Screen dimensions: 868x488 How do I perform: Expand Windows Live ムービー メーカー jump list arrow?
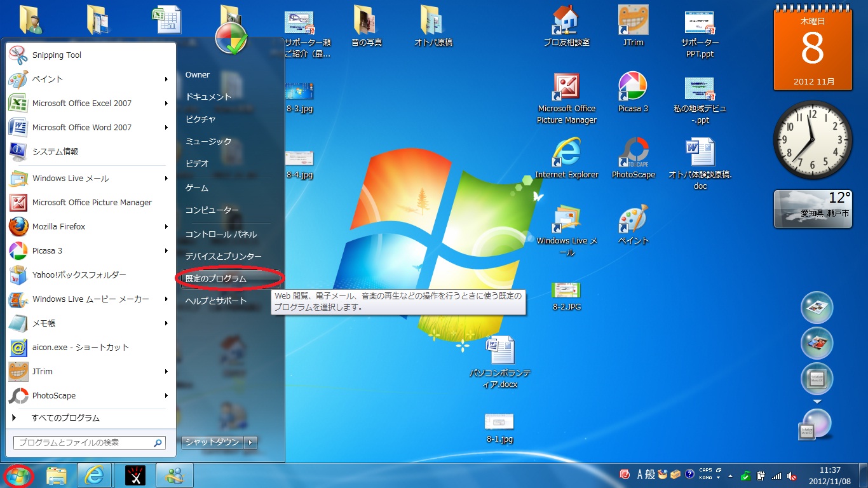point(166,299)
